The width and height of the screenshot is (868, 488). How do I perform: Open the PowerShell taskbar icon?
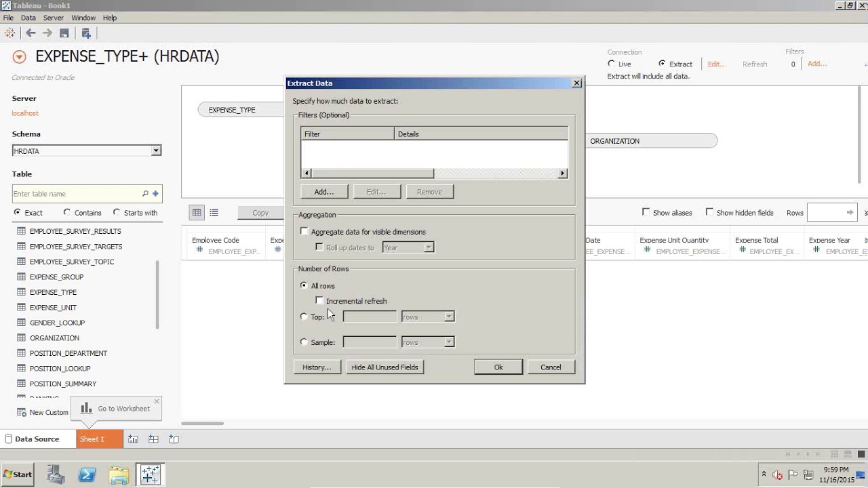tap(87, 474)
